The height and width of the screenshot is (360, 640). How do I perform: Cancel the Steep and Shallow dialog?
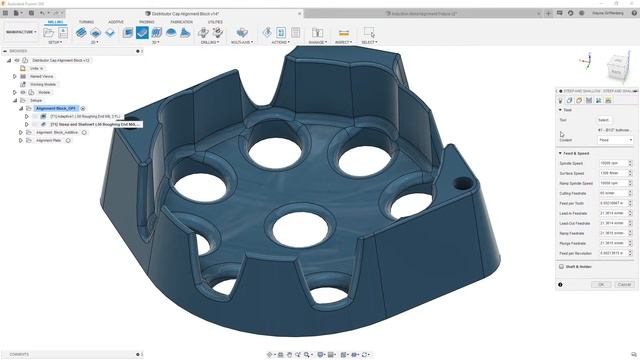tap(624, 284)
